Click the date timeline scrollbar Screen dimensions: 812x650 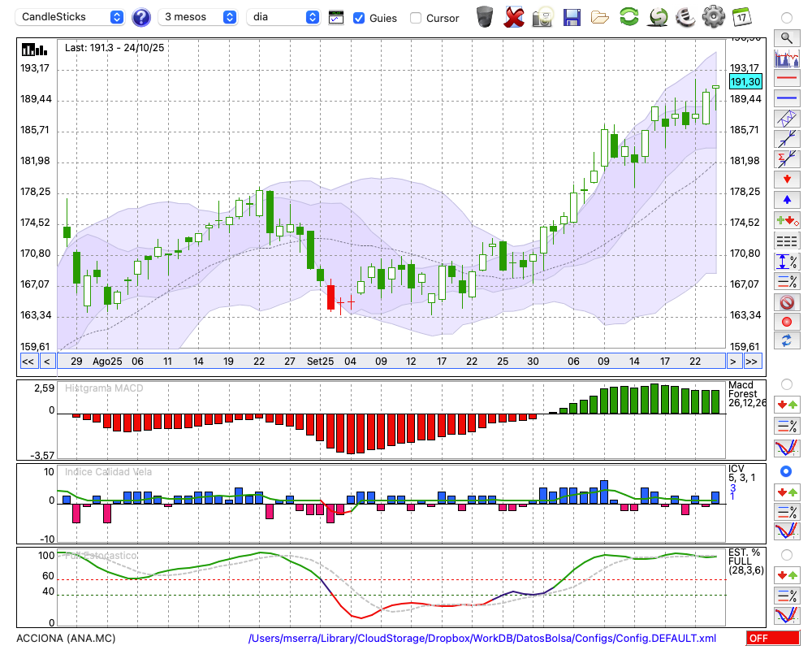point(391,362)
